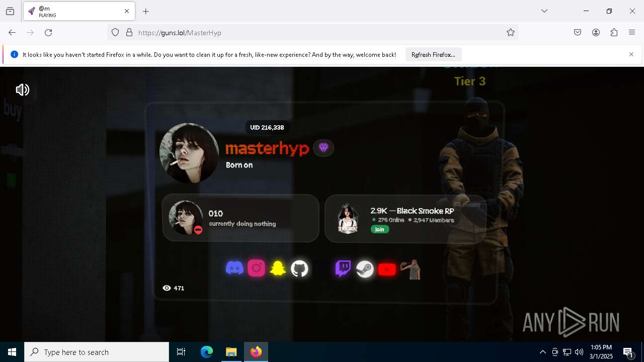The image size is (644, 362).
Task: Mute the page audio speaker icon
Action: point(23,90)
